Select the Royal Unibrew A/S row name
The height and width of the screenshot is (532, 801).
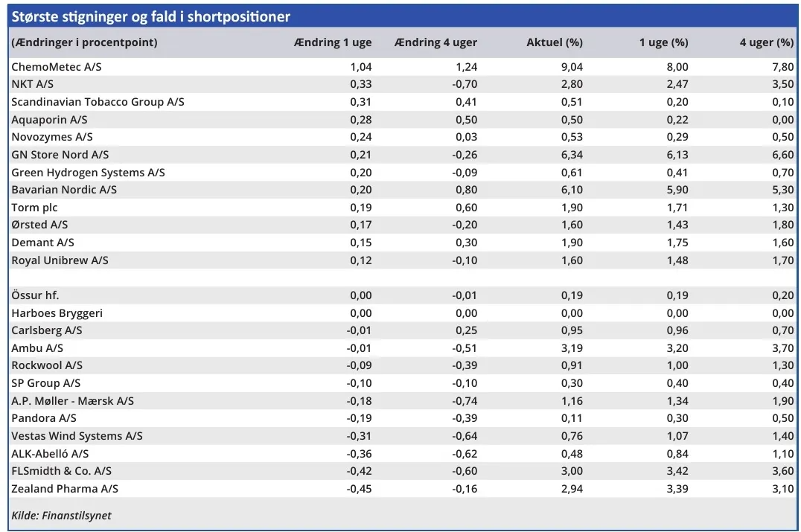(60, 260)
